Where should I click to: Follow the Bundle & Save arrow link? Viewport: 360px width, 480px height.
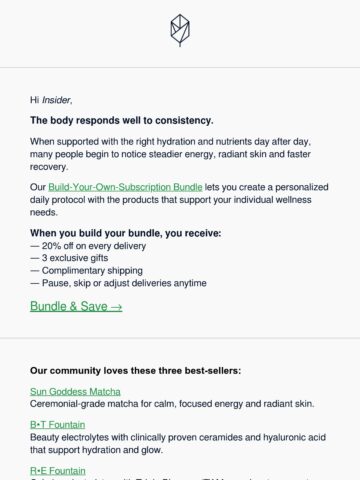pyautogui.click(x=76, y=306)
